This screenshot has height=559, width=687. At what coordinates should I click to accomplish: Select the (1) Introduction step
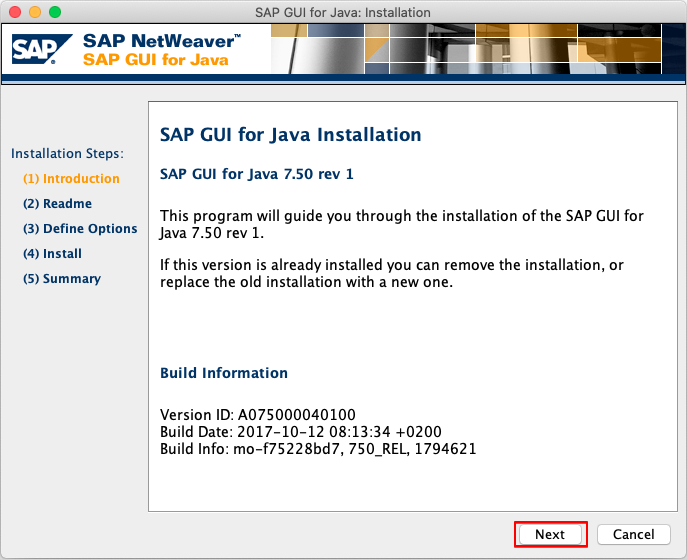click(x=71, y=179)
